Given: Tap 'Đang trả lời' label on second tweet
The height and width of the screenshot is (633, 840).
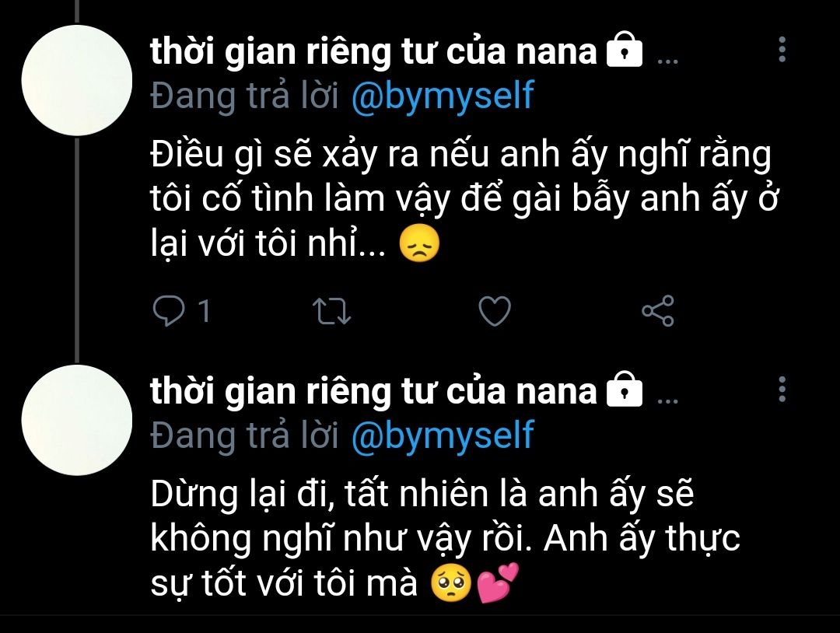Looking at the screenshot, I should [245, 436].
